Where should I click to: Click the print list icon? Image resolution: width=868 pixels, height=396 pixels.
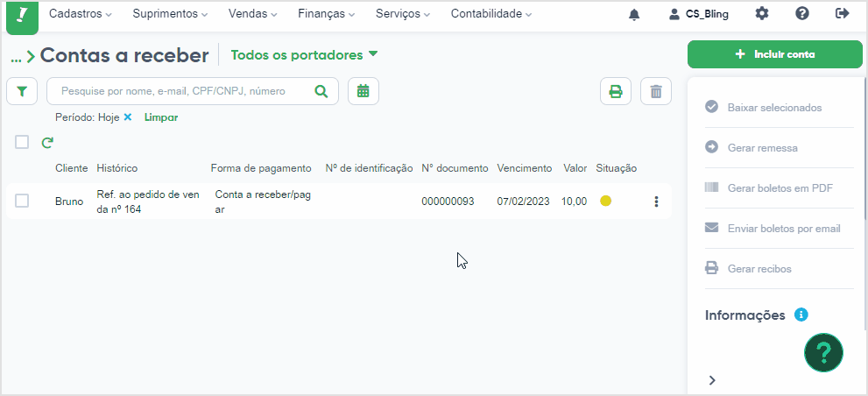(616, 91)
